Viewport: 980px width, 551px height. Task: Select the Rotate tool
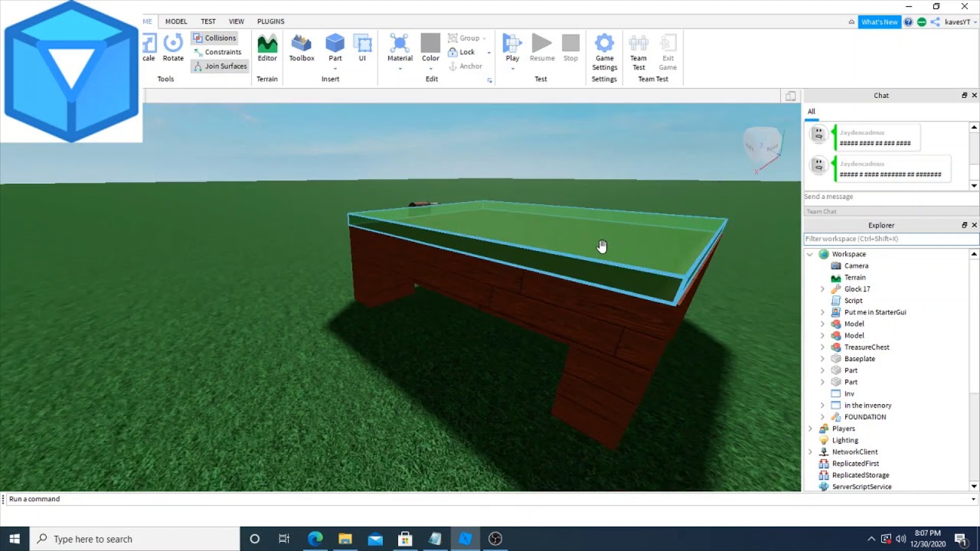click(173, 49)
